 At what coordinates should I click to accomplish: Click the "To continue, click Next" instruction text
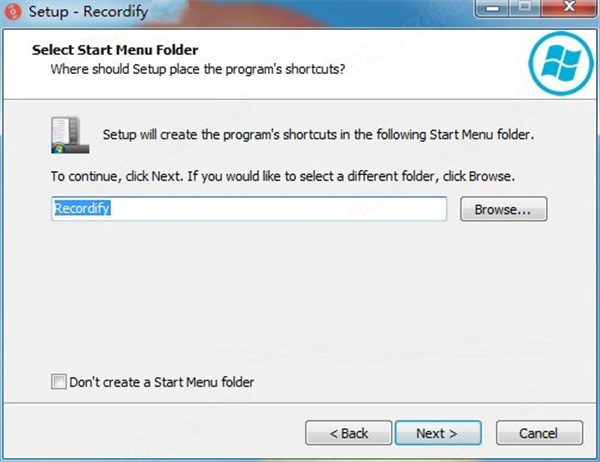[283, 176]
